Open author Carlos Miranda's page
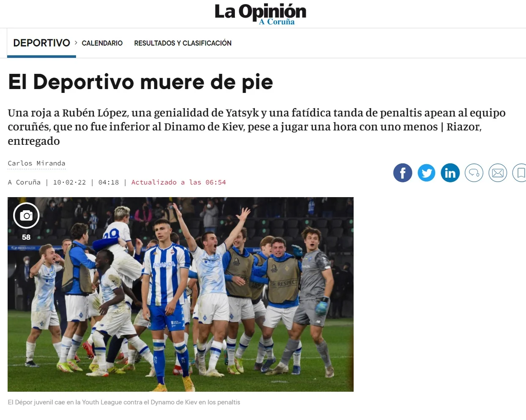The image size is (526, 420). (36, 163)
